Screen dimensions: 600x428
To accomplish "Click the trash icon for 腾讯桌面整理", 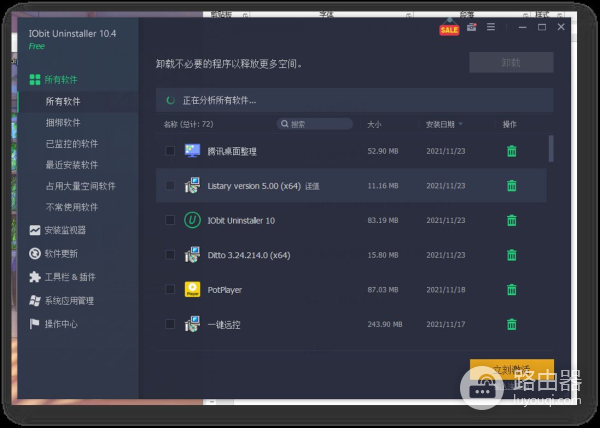I will click(511, 151).
